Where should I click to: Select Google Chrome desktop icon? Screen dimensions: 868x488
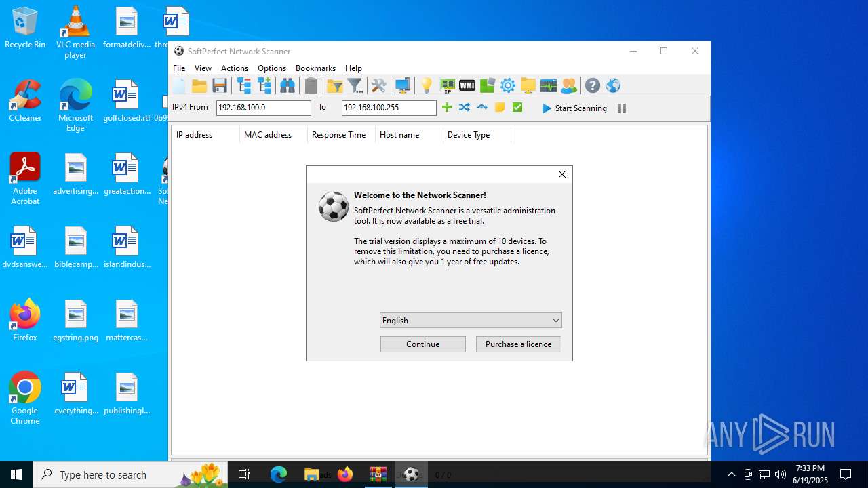pos(25,399)
